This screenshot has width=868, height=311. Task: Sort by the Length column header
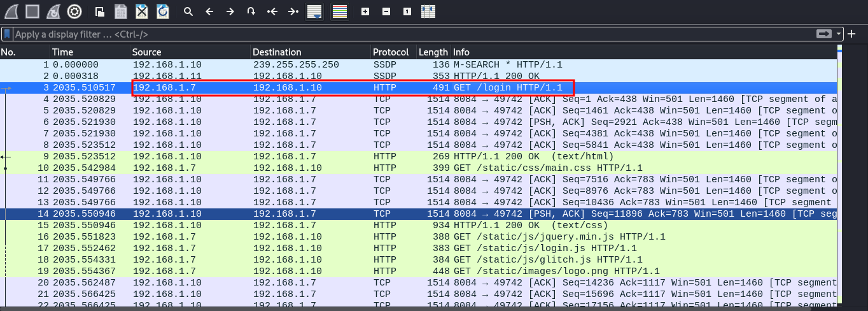(x=433, y=52)
